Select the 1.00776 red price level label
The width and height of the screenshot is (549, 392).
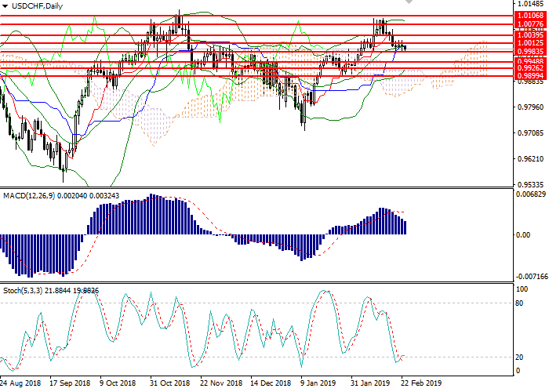529,25
